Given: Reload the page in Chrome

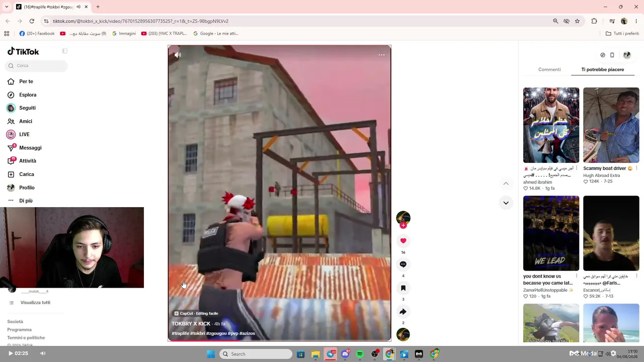Looking at the screenshot, I should (x=32, y=21).
